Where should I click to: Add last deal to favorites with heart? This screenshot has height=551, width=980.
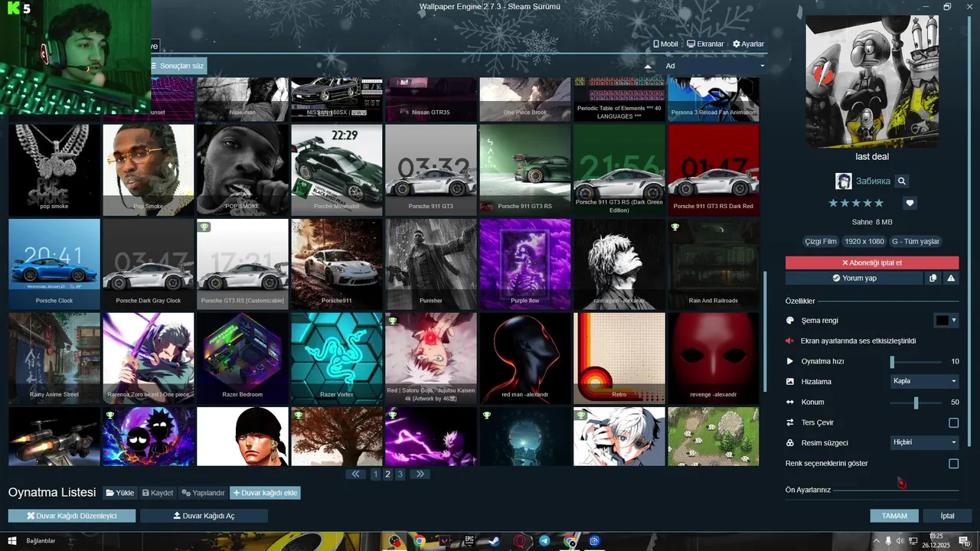tap(910, 203)
